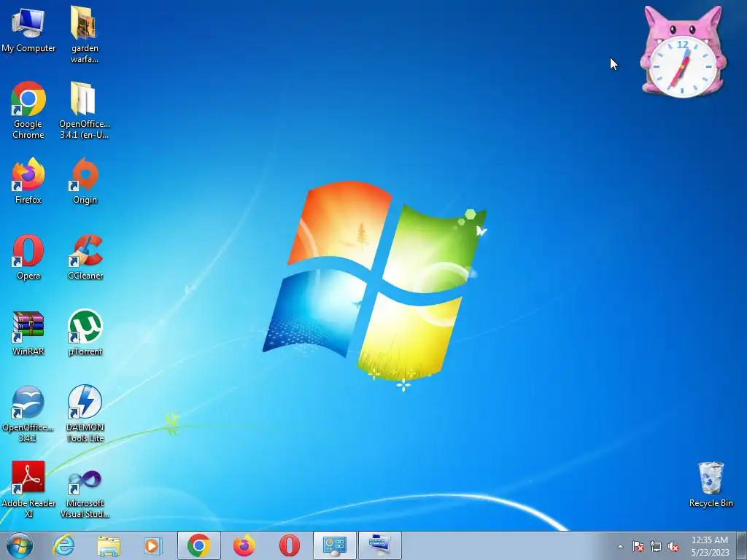Select the WinRAR desktop shortcut
Viewport: 747px width, 560px height.
click(x=28, y=333)
